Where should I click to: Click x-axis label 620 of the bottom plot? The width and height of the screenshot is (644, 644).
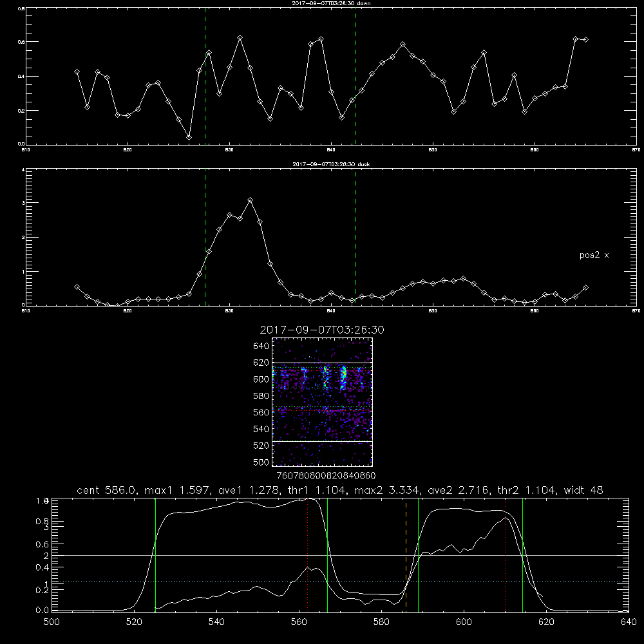(546, 621)
